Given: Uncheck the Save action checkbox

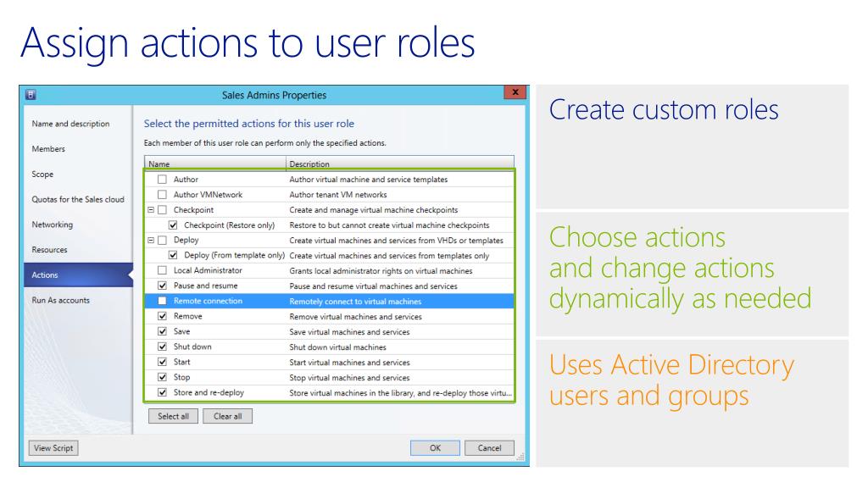Looking at the screenshot, I should click(162, 331).
